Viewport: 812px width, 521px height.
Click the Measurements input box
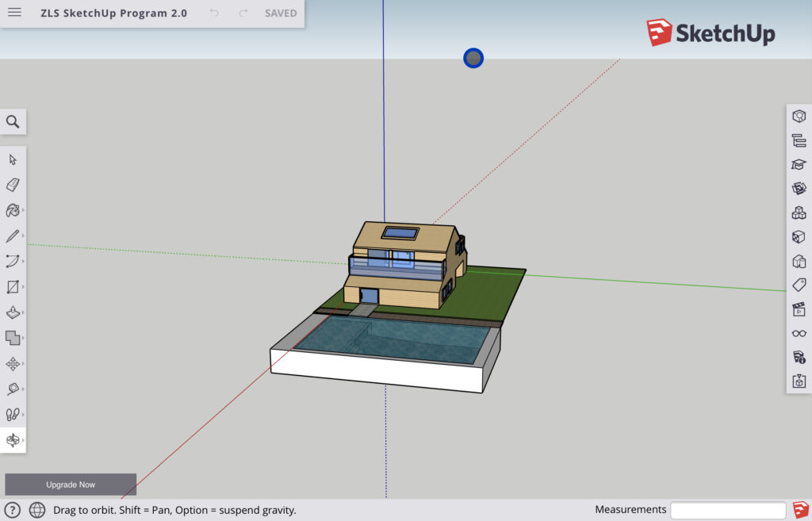tap(728, 510)
